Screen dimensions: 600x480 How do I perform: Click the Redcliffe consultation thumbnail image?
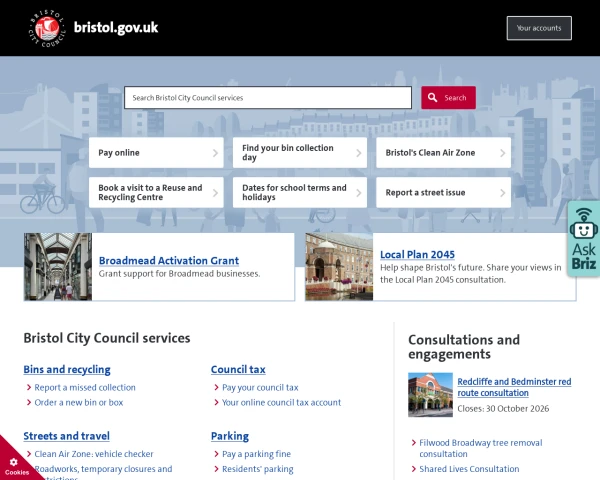click(430, 395)
